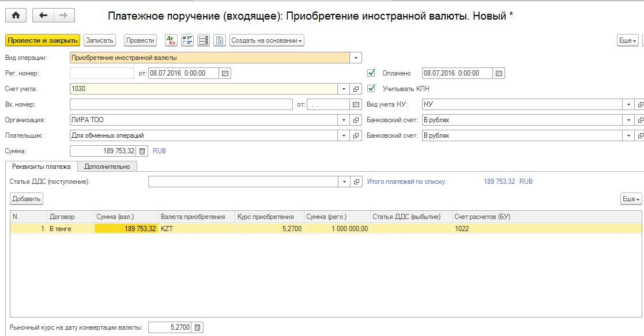
Task: Open Создать на основании menu
Action: pos(266,40)
